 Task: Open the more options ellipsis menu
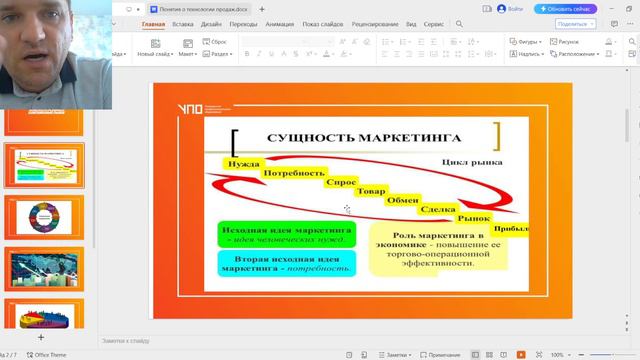(630, 24)
